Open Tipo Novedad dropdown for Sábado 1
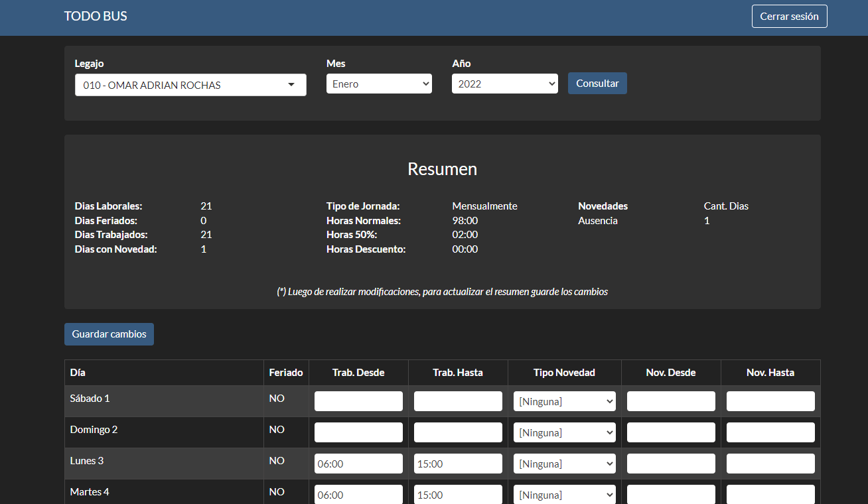The image size is (868, 504). [565, 401]
